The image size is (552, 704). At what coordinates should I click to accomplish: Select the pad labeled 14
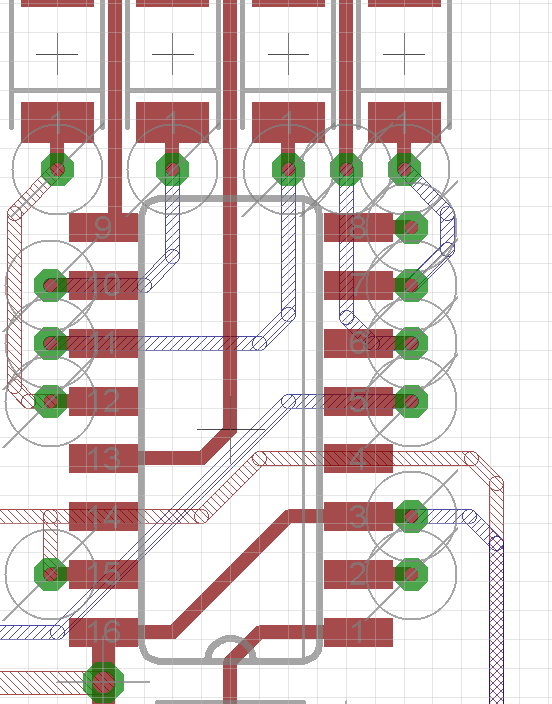tap(103, 516)
